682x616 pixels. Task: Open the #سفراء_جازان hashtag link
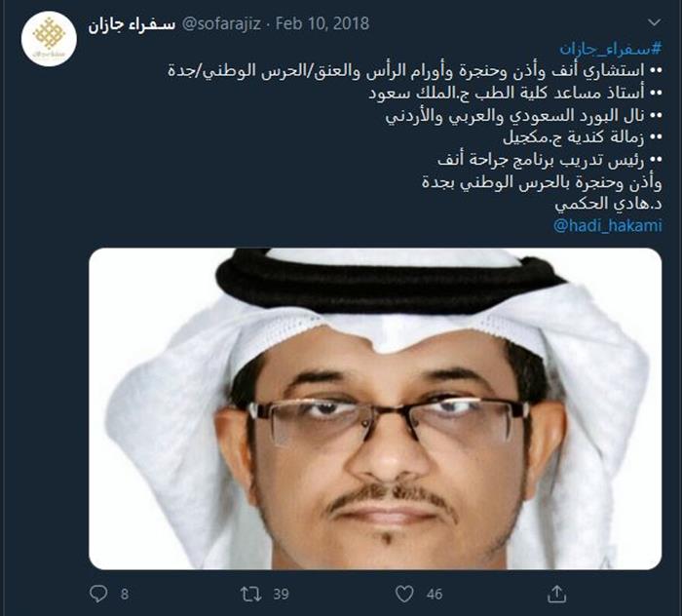[x=610, y=49]
